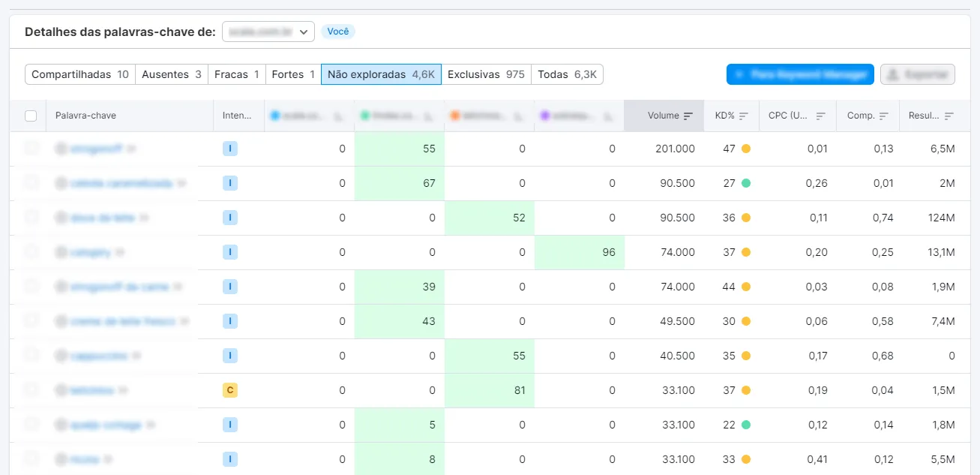The height and width of the screenshot is (475, 980).
Task: Sort by the green-dot domain column icon
Action: click(x=429, y=116)
